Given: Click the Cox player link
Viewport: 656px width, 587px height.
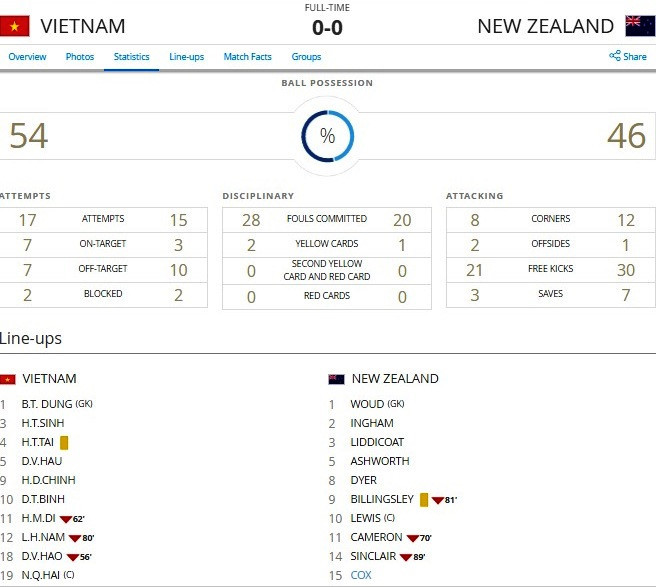Looking at the screenshot, I should click(x=360, y=575).
